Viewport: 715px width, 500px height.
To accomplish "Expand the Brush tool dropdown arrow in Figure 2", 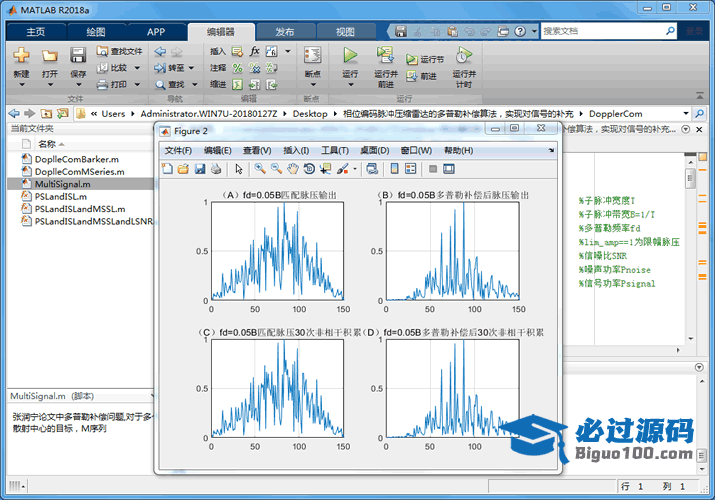I will click(x=354, y=169).
